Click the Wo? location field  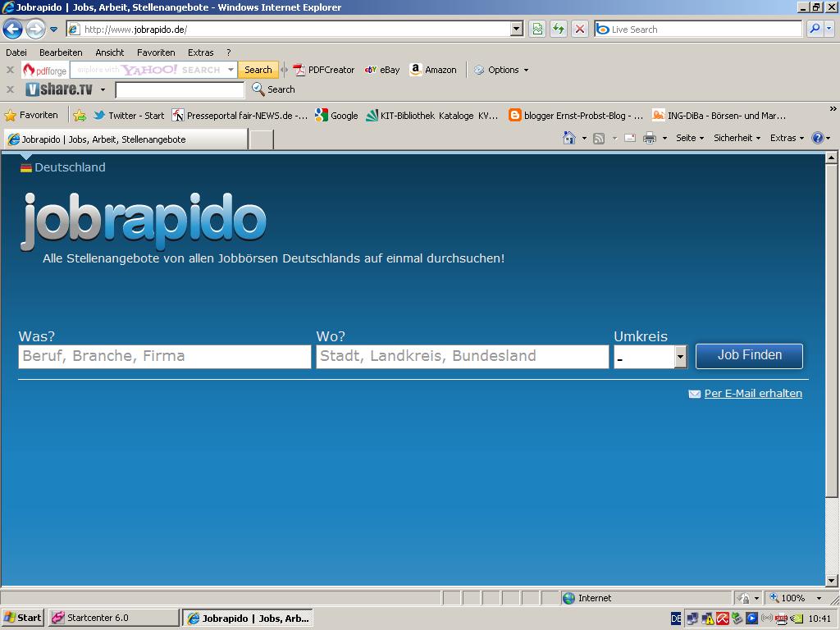click(463, 356)
